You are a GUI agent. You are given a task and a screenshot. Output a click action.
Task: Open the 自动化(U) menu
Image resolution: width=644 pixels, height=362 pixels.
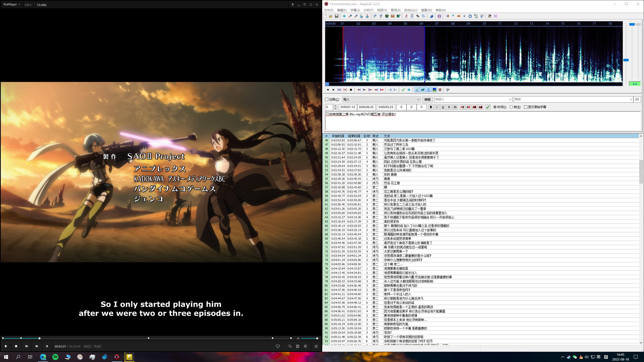pos(411,10)
